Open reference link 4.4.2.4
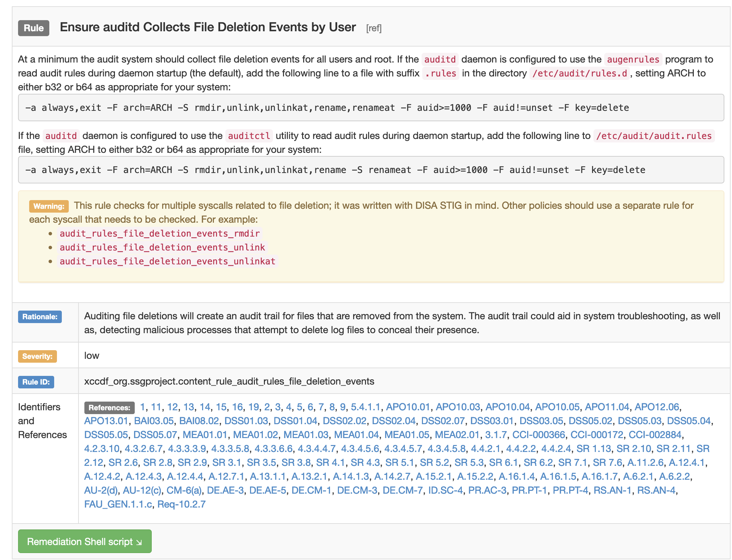Viewport: 732px width, 560px height. point(556,448)
